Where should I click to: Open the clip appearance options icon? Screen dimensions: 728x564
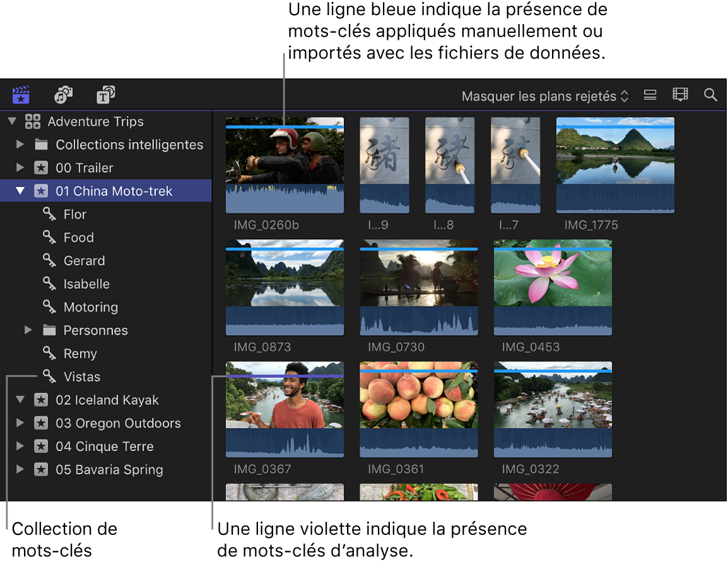(x=650, y=95)
